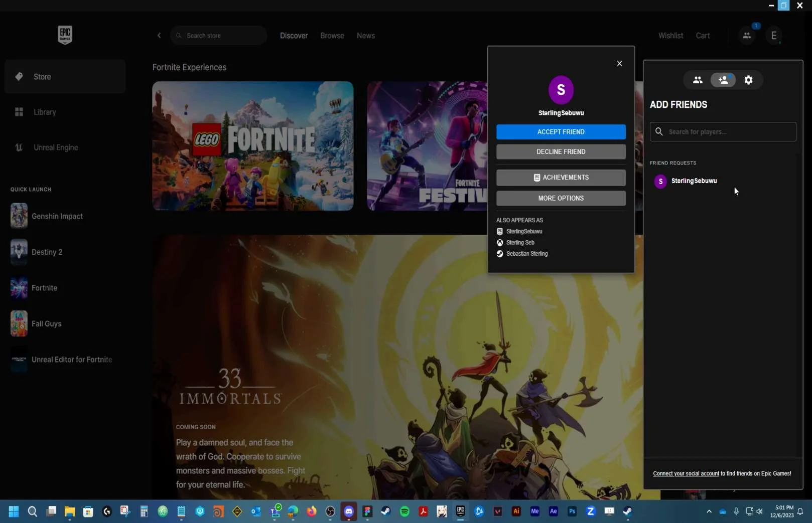
Task: Open Discord from taskbar
Action: coord(349,511)
